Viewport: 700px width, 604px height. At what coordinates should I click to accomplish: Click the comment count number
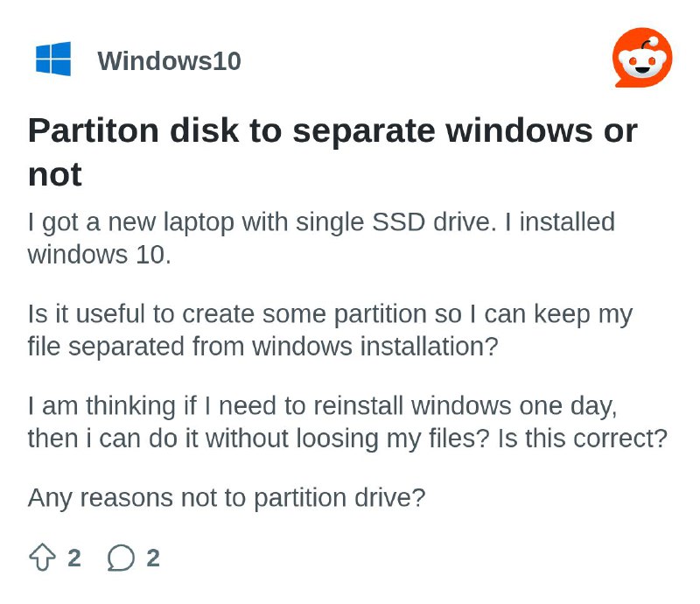(153, 558)
